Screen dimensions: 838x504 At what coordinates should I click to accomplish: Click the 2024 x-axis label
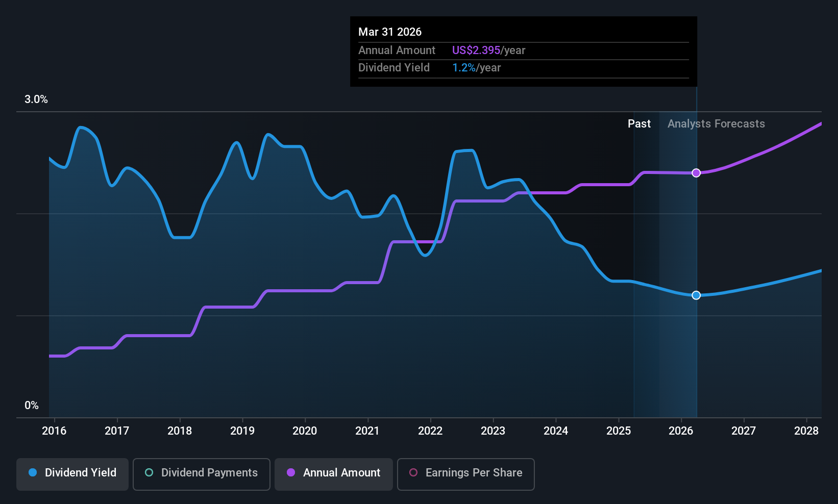click(x=556, y=431)
